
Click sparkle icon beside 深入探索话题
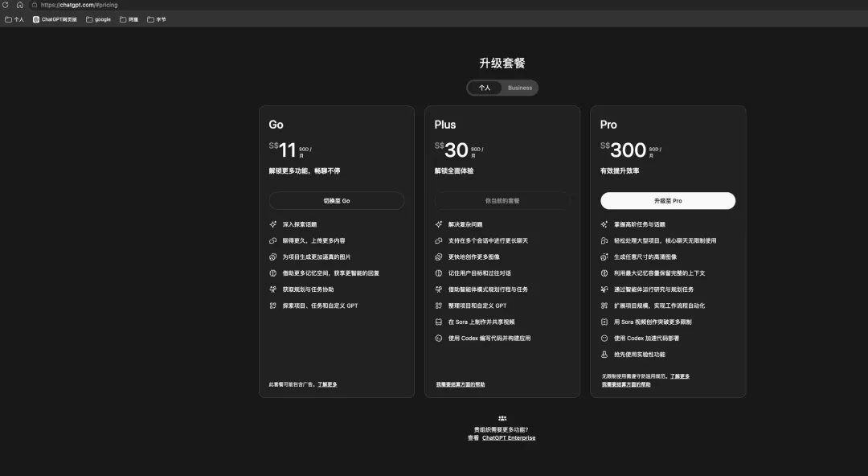coord(273,224)
